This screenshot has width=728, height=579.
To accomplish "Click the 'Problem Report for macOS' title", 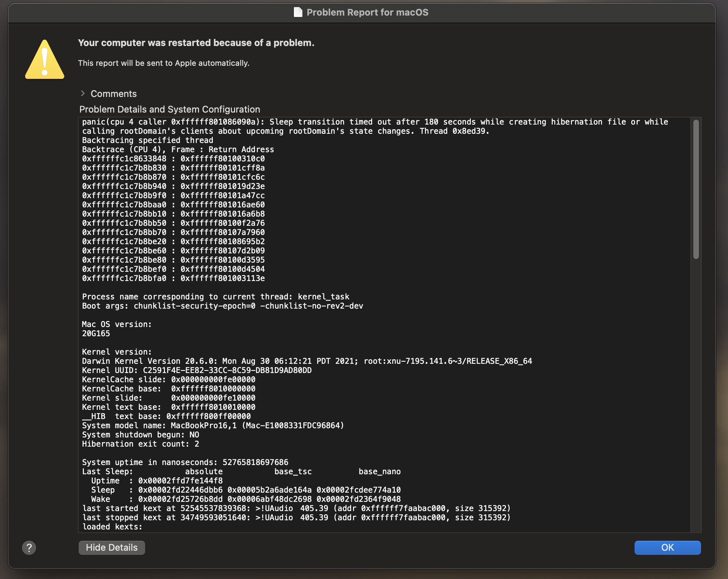I will (368, 12).
